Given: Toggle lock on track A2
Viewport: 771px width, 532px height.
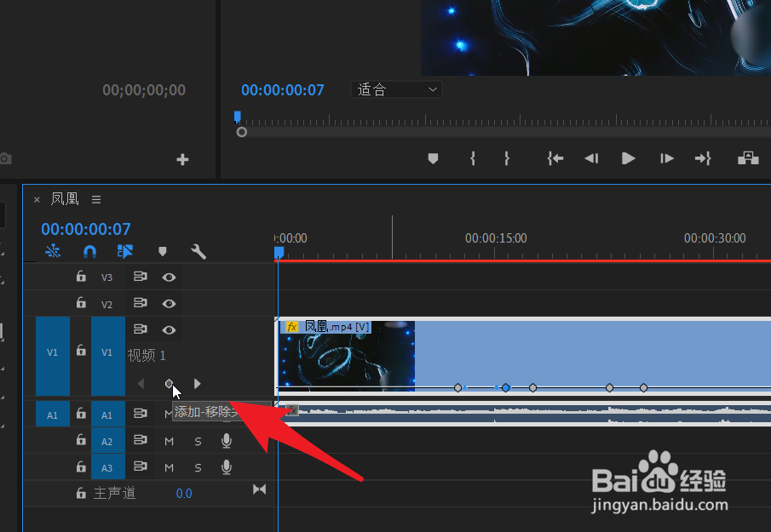Looking at the screenshot, I should (x=81, y=440).
